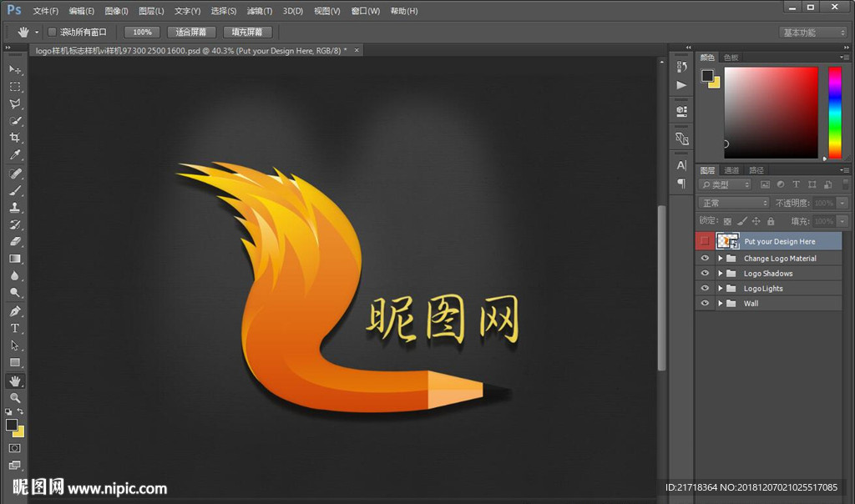The height and width of the screenshot is (504, 855).
Task: Expand the Logo Shadows group
Action: point(721,273)
